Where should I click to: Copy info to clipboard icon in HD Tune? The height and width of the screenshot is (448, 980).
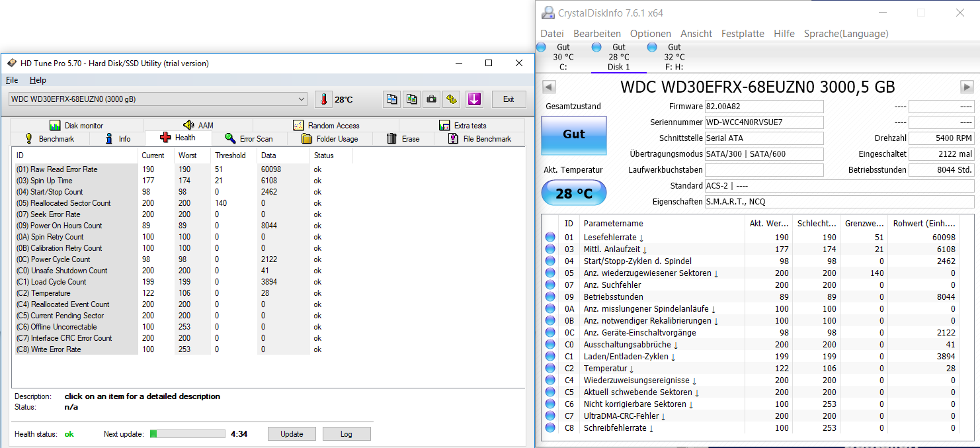(392, 99)
